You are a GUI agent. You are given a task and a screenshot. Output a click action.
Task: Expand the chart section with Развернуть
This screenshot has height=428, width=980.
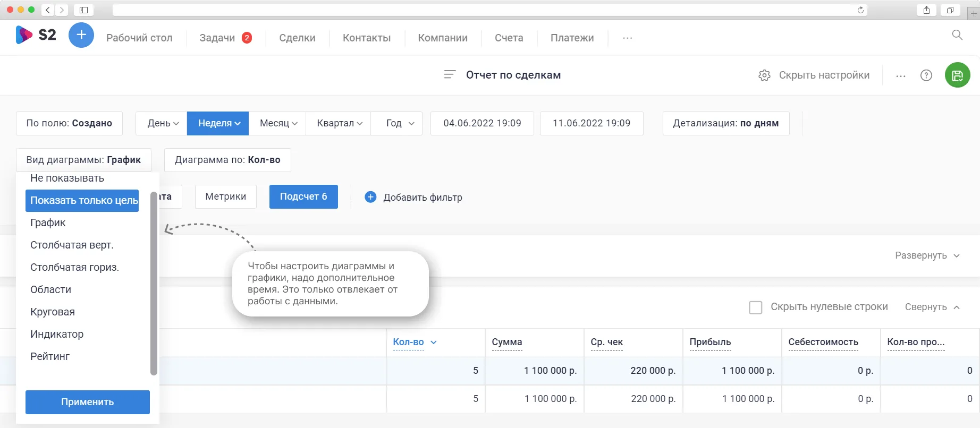click(927, 255)
